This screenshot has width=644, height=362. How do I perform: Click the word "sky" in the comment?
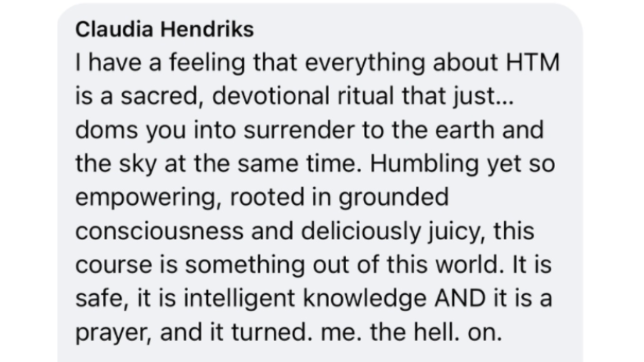(x=138, y=164)
